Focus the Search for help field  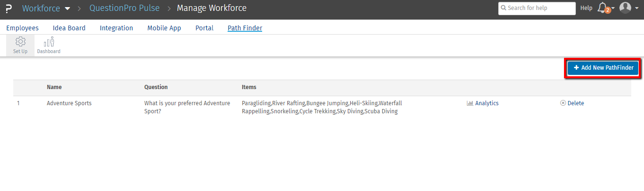pos(540,8)
